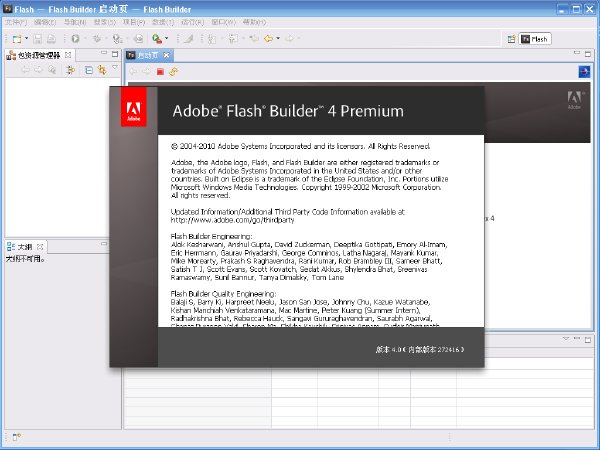Open the 帮助(H) menu
600x450 pixels.
(x=254, y=22)
